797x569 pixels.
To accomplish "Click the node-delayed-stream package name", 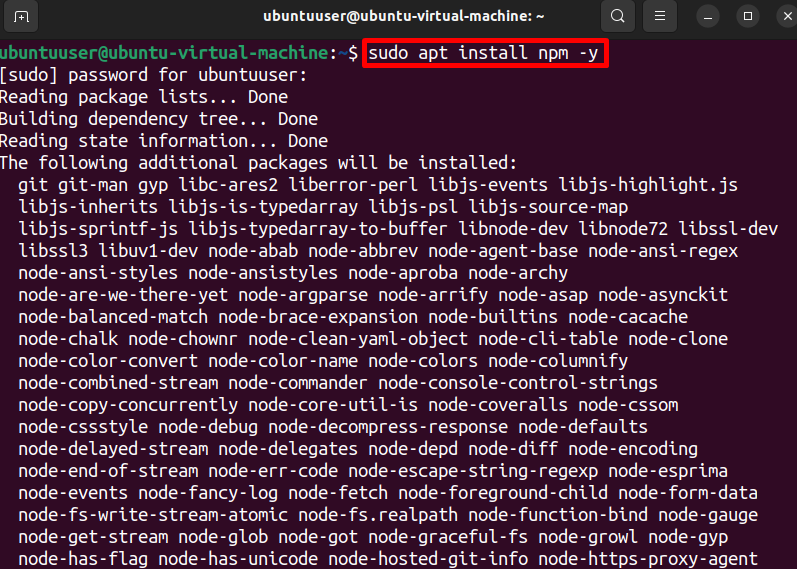I will (113, 449).
